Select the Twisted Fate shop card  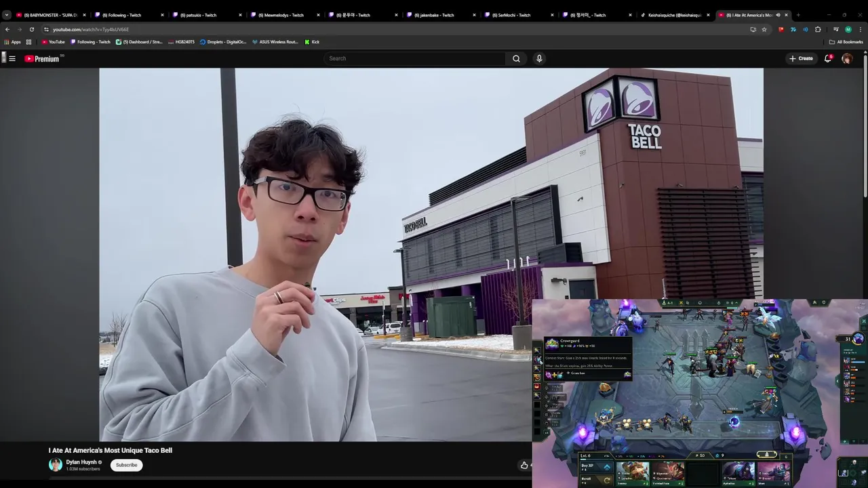click(x=668, y=473)
